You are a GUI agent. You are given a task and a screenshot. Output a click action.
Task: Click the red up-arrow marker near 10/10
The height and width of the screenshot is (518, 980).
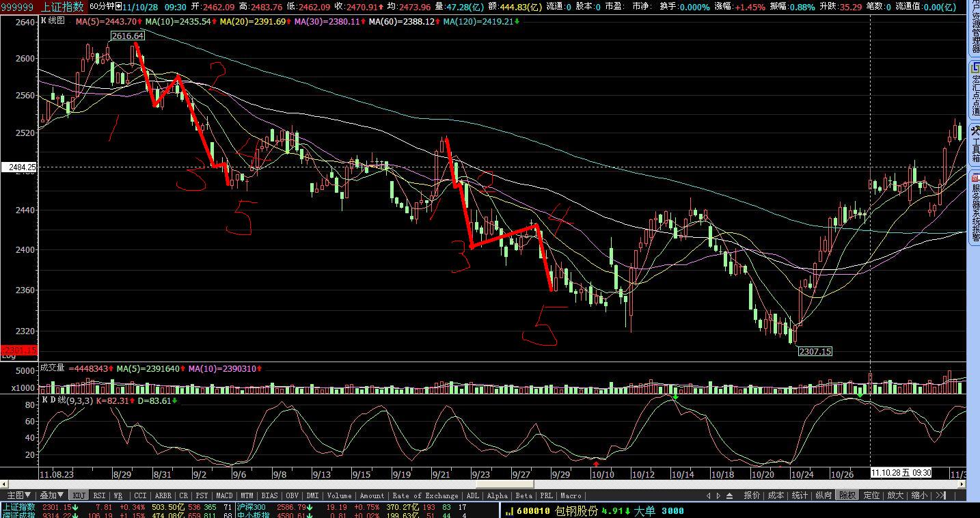[596, 464]
